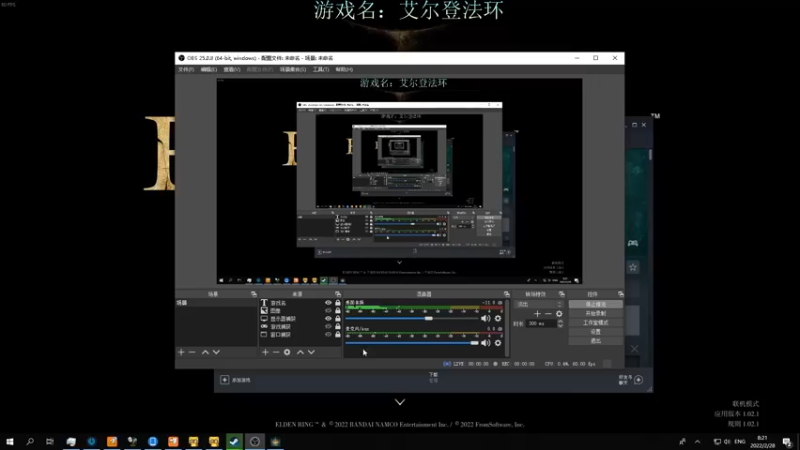Remove transition with the 转场特效 minus icon

pos(548,314)
